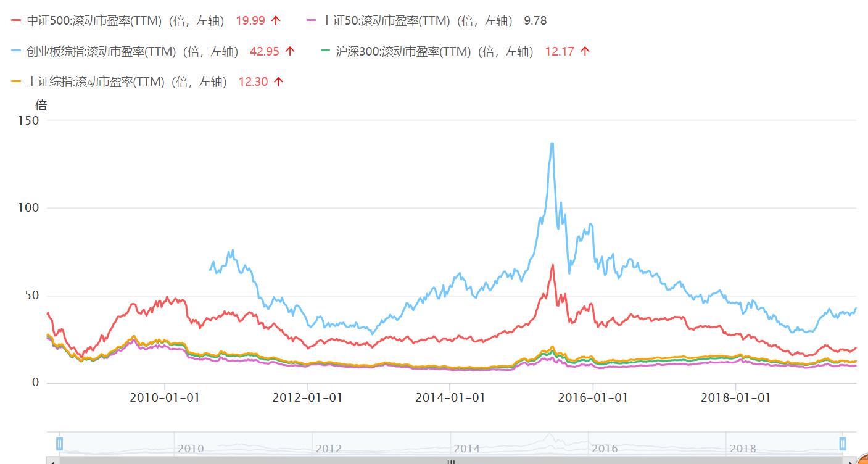Click the orange 上证综指 legend line marker
Image resolution: width=868 pixels, height=464 pixels.
click(x=15, y=81)
